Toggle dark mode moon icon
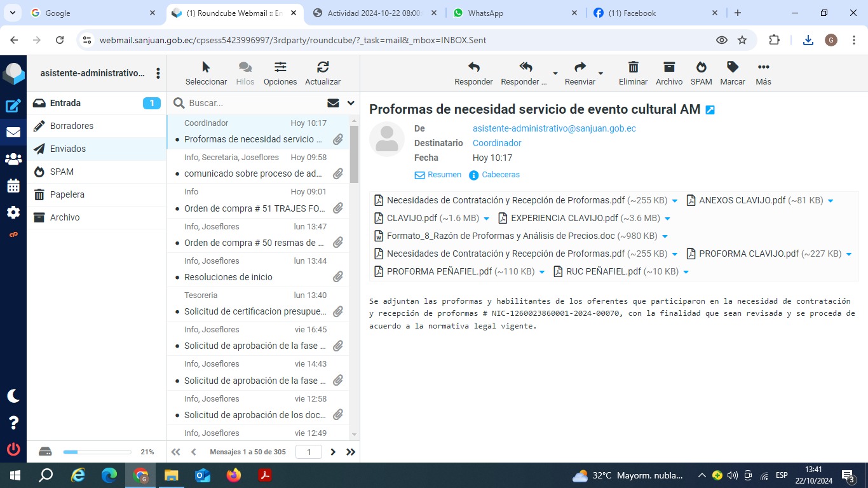The height and width of the screenshot is (488, 868). click(x=13, y=396)
